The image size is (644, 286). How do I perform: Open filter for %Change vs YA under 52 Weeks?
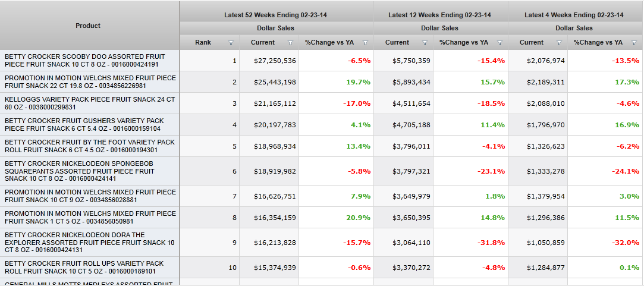click(365, 43)
